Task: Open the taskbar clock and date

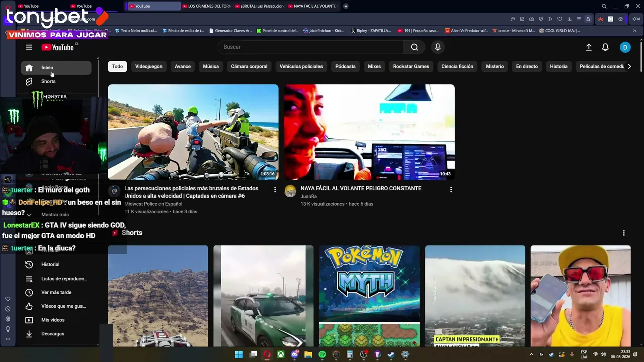Action: tap(621, 354)
